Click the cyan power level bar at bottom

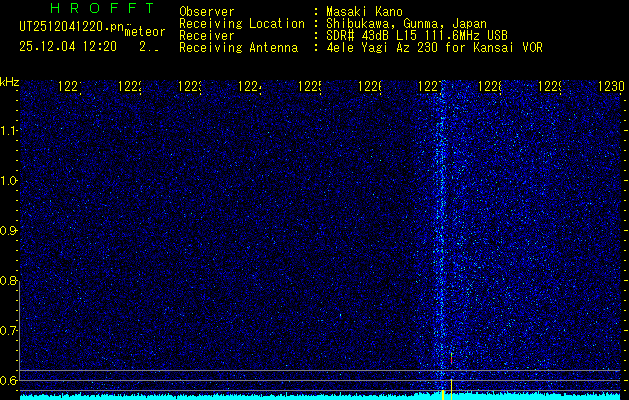tap(321, 397)
